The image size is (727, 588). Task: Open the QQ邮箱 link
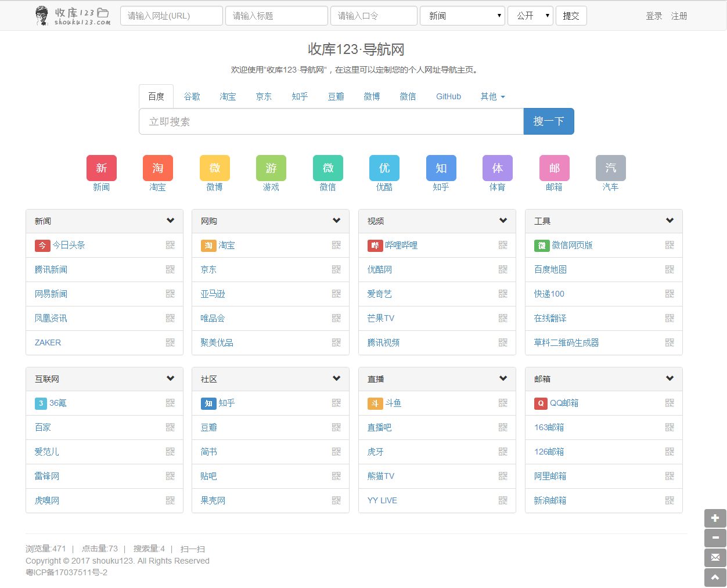tap(564, 403)
